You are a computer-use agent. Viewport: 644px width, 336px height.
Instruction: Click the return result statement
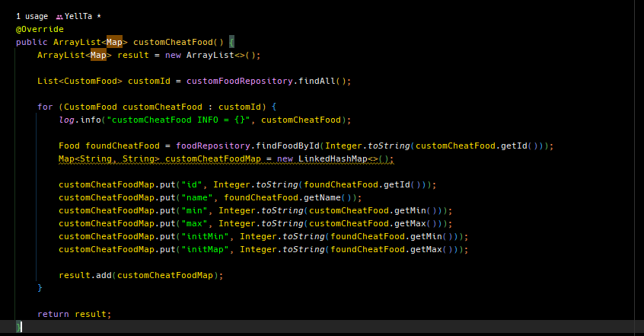[x=75, y=314]
